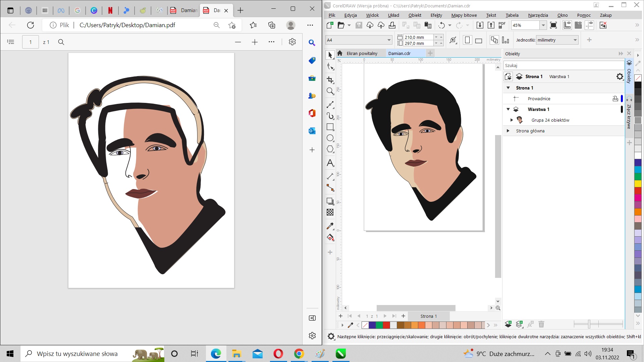This screenshot has height=362, width=644.
Task: Select the Ellipse tool
Action: tap(330, 138)
